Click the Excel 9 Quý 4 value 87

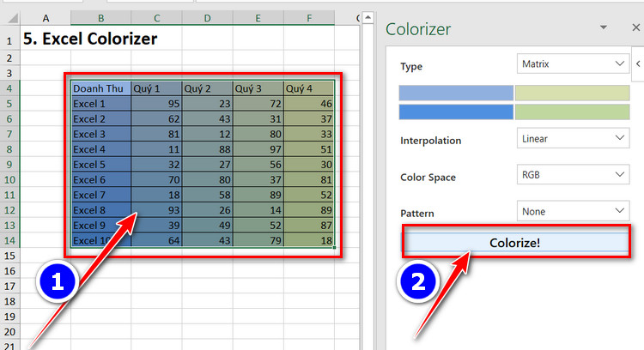308,226
